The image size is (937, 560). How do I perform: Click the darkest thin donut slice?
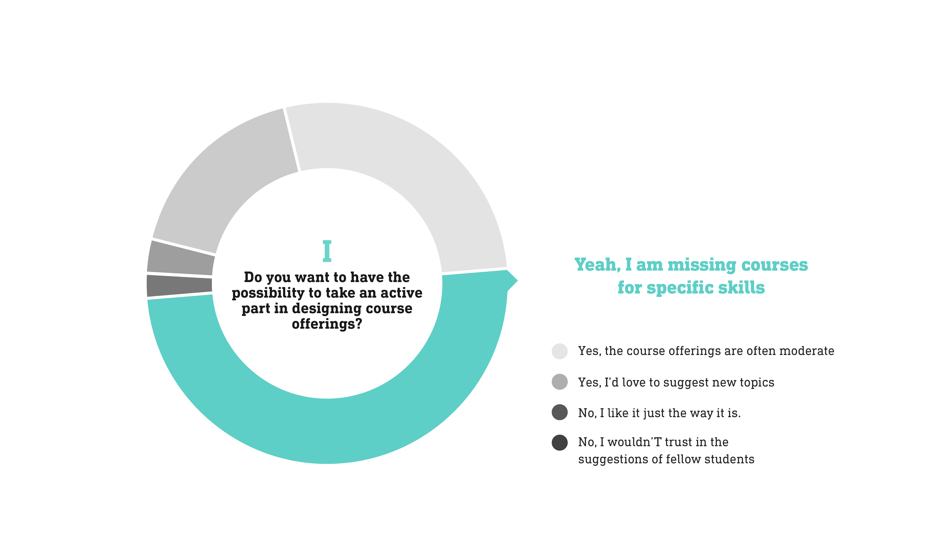pos(180,285)
